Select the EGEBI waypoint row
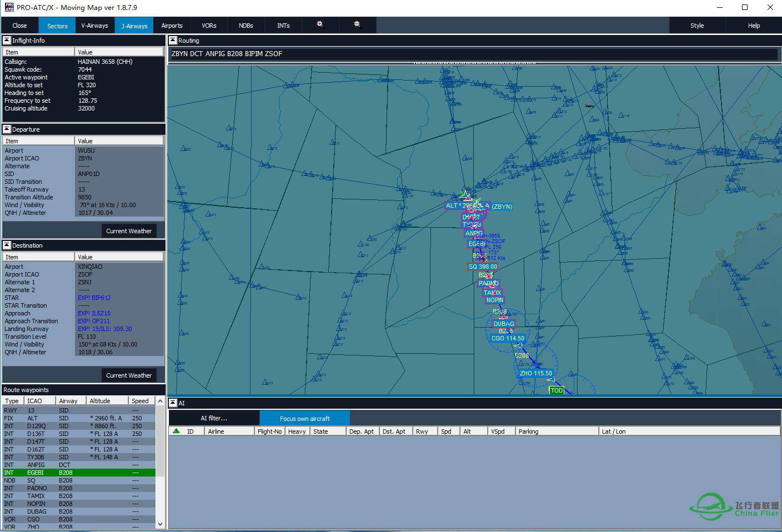The height and width of the screenshot is (532, 782). (79, 473)
